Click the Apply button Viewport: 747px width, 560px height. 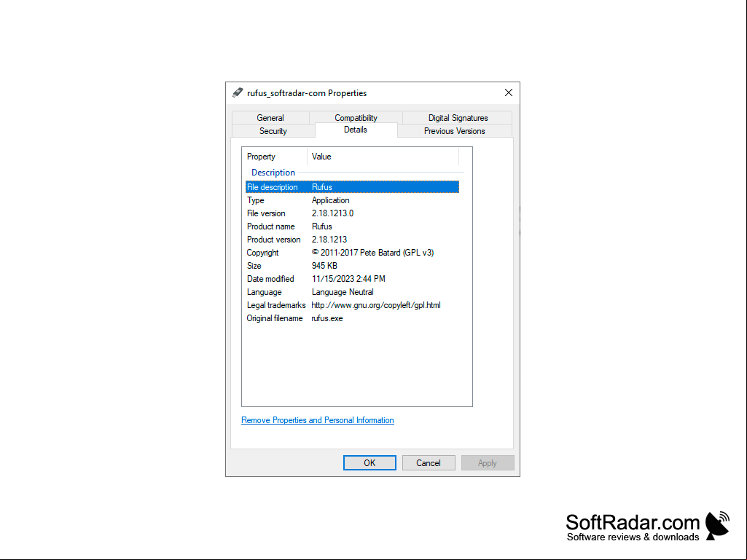click(488, 463)
